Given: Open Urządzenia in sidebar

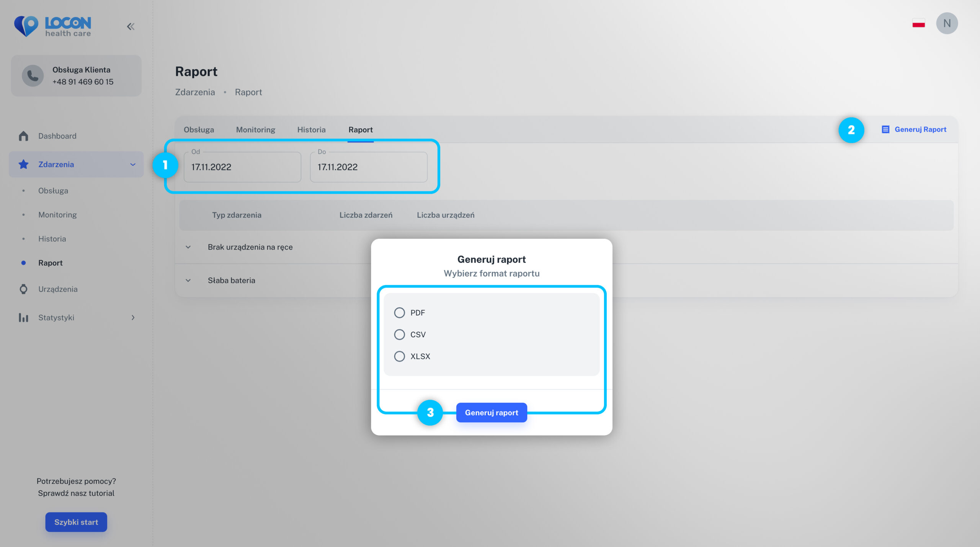Looking at the screenshot, I should point(58,289).
